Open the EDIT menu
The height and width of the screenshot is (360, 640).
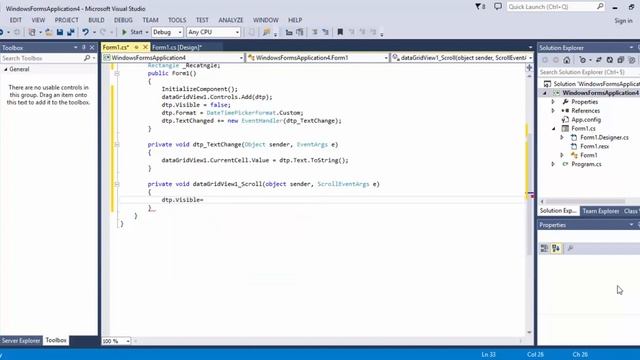click(x=16, y=20)
